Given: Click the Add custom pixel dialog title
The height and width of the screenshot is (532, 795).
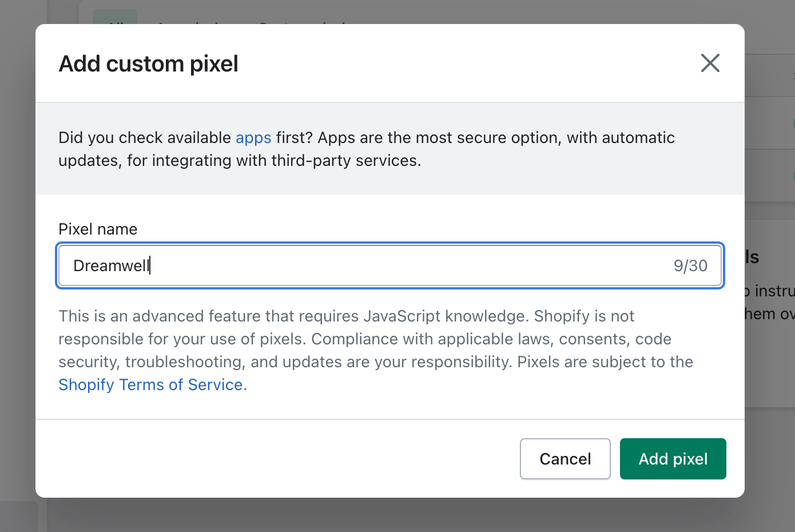Looking at the screenshot, I should [x=148, y=63].
